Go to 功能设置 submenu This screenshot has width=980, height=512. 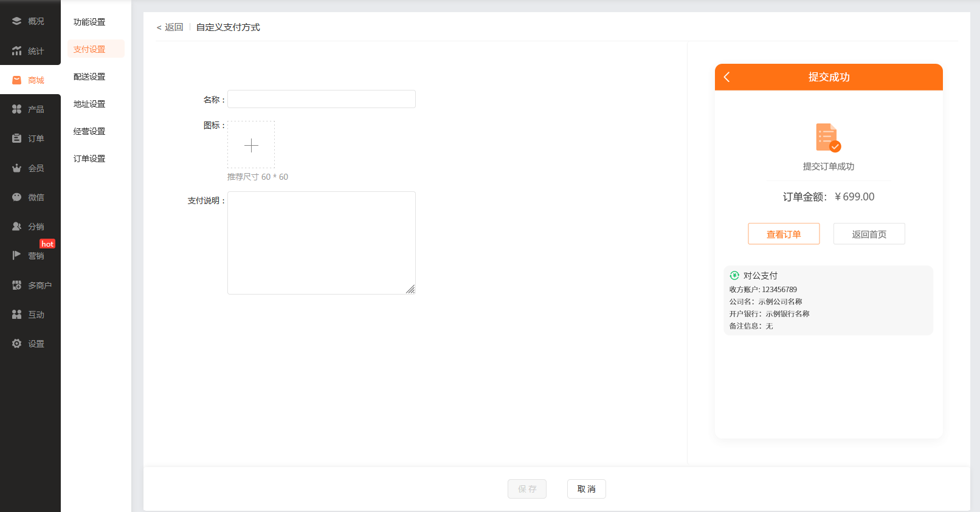[89, 22]
